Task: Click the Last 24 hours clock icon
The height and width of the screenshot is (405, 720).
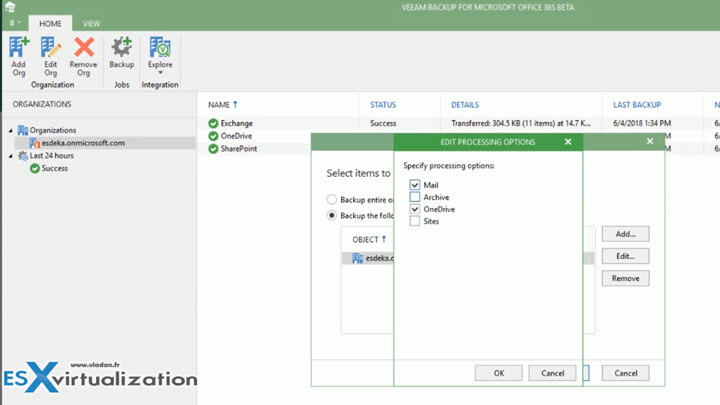Action: pyautogui.click(x=23, y=156)
